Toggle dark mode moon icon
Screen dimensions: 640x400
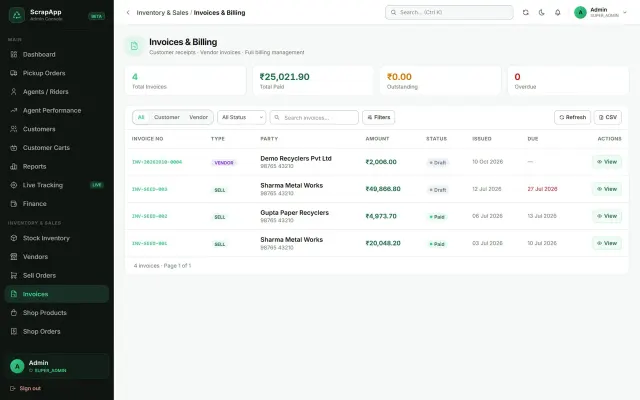pyautogui.click(x=542, y=12)
